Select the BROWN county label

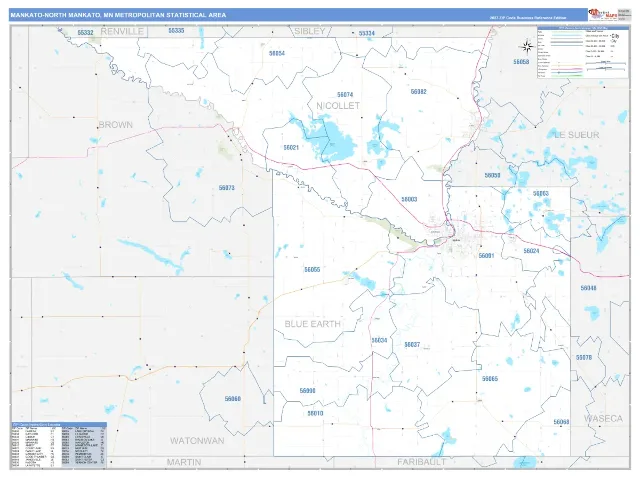coord(116,125)
